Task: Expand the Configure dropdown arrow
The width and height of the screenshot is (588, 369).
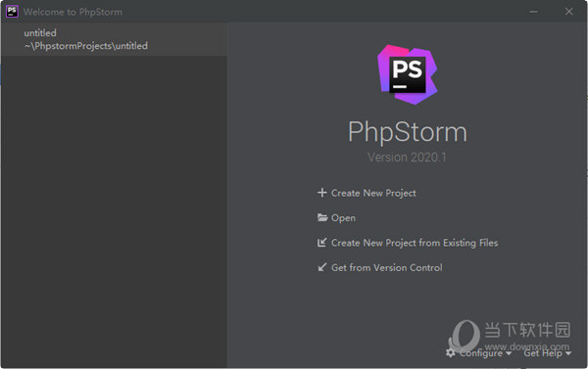Action: click(x=509, y=353)
